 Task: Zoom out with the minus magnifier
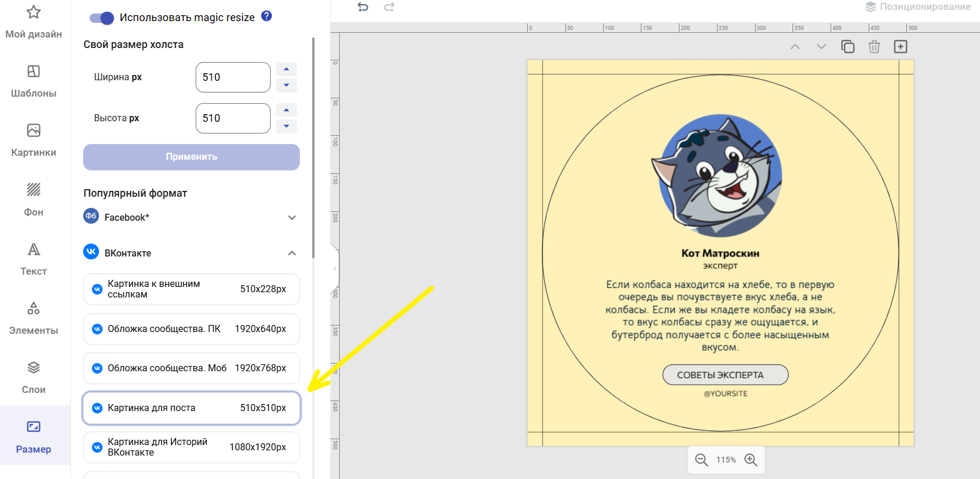click(701, 460)
